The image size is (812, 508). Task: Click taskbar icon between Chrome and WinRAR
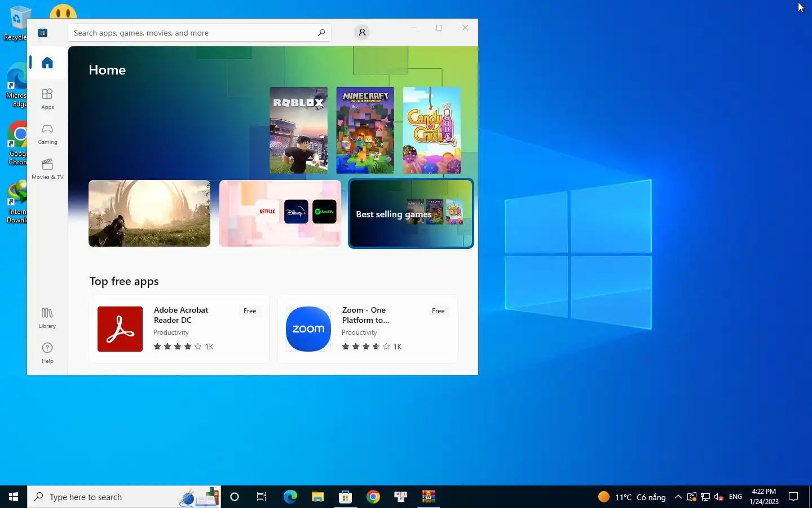tap(400, 497)
